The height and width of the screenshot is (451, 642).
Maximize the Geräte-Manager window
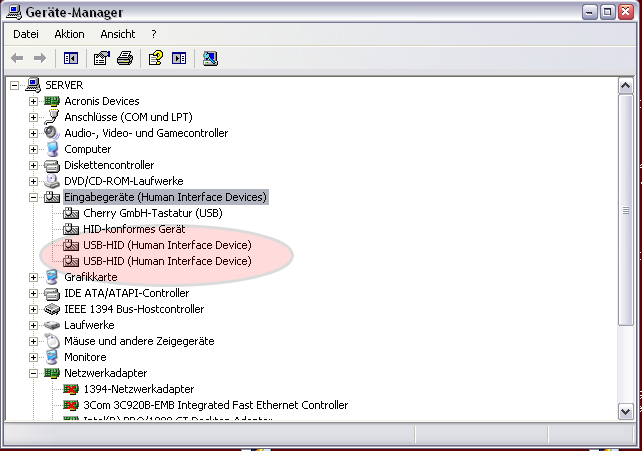(x=608, y=12)
